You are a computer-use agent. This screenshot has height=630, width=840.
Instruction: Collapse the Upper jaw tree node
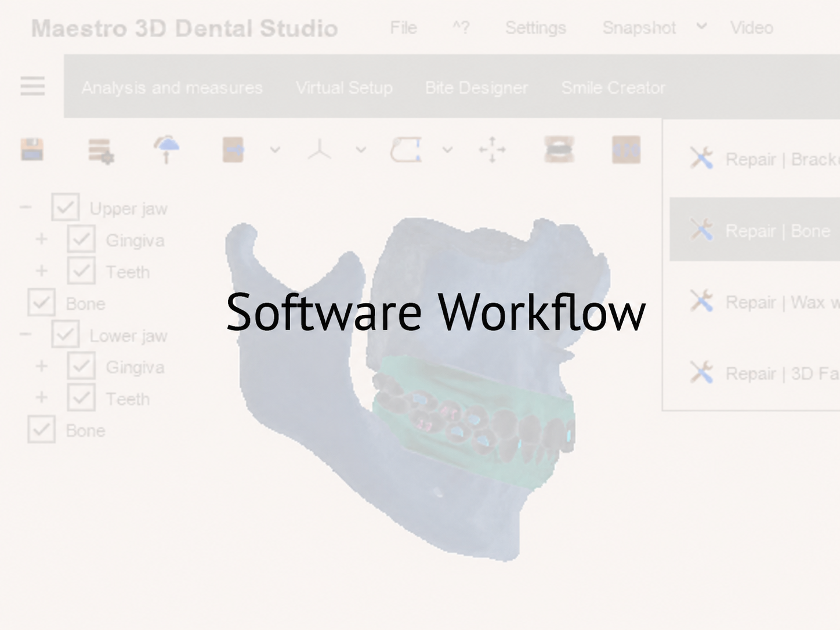[26, 207]
